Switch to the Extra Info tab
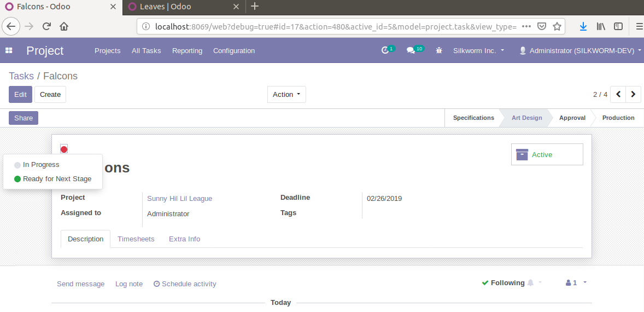 (x=184, y=239)
